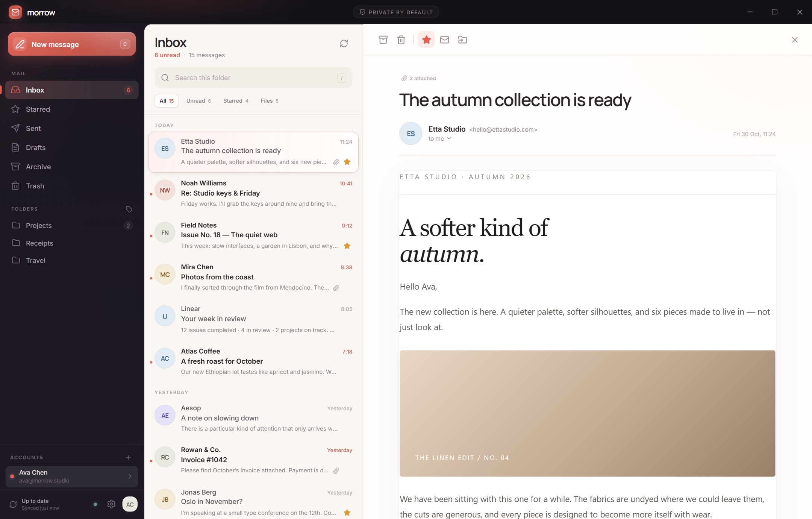This screenshot has width=812, height=519.
Task: Archive the open message via toolbar icon
Action: [383, 40]
